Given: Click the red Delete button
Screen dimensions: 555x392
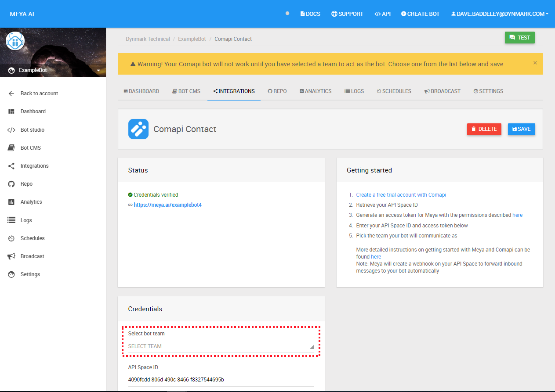Looking at the screenshot, I should click(x=484, y=129).
